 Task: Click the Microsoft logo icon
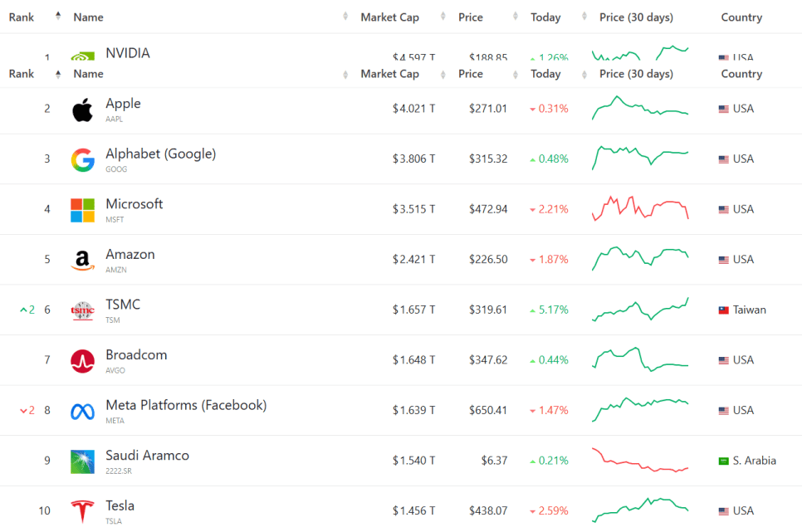[82, 210]
